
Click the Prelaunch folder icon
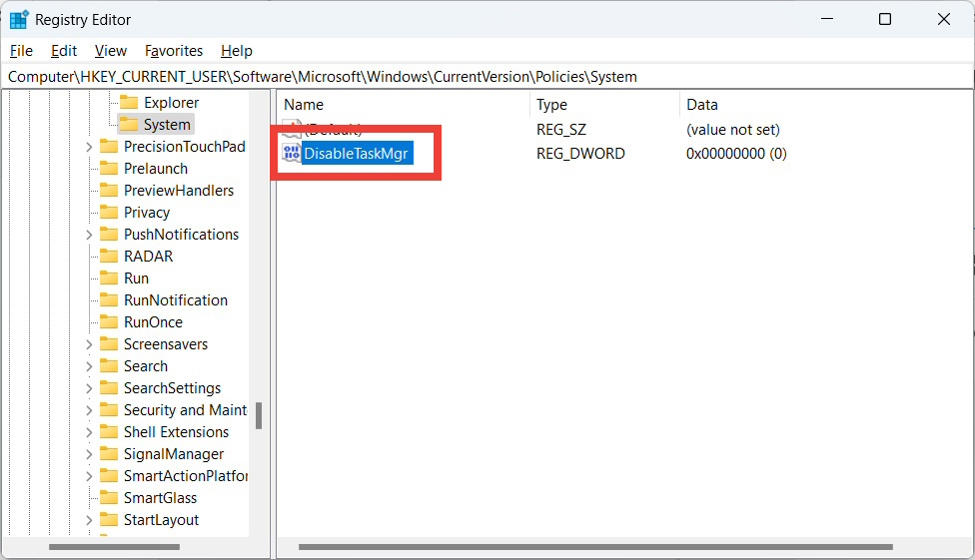click(x=109, y=168)
